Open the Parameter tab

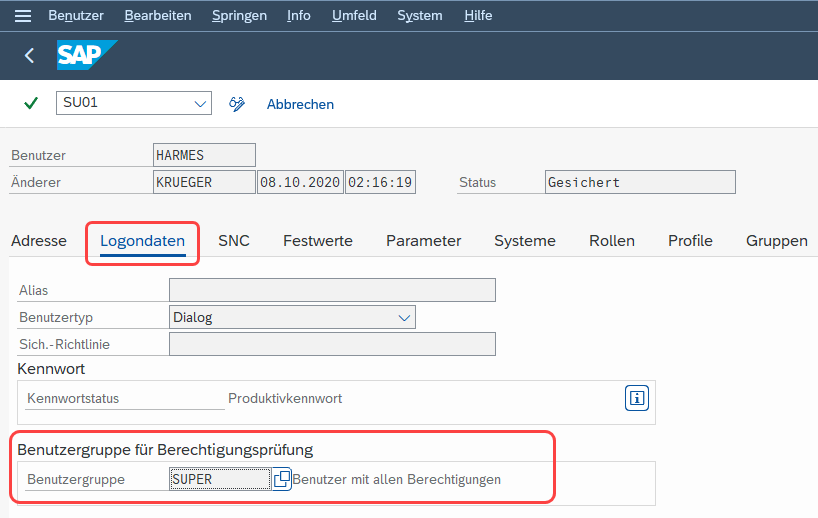(x=423, y=240)
